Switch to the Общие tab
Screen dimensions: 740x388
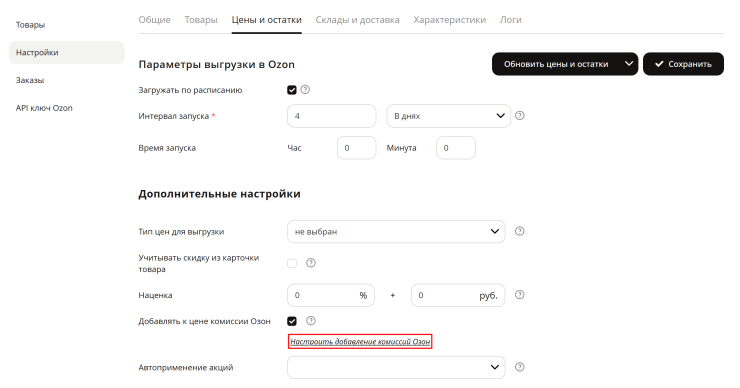(x=154, y=20)
